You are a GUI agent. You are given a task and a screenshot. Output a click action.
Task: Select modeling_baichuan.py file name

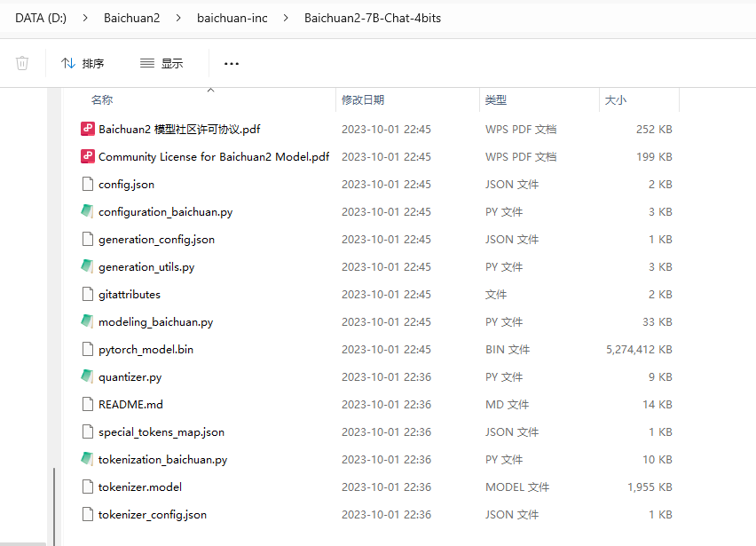[x=156, y=321]
